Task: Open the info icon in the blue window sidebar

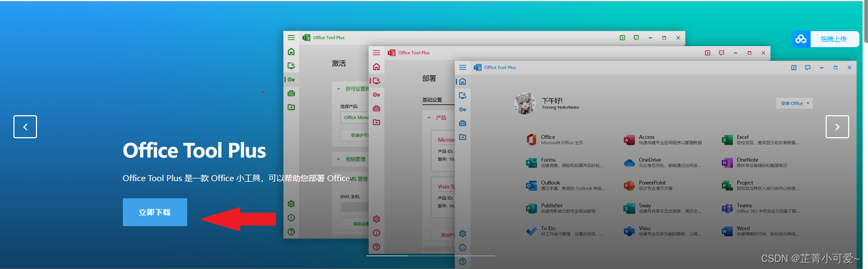Action: pyautogui.click(x=462, y=248)
